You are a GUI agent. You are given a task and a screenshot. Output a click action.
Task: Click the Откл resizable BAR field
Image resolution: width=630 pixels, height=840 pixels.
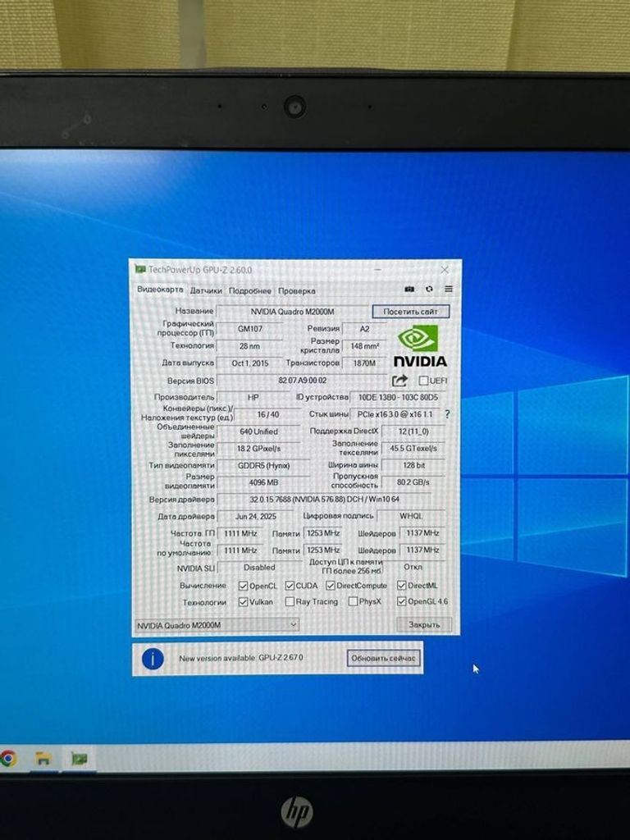(x=413, y=567)
